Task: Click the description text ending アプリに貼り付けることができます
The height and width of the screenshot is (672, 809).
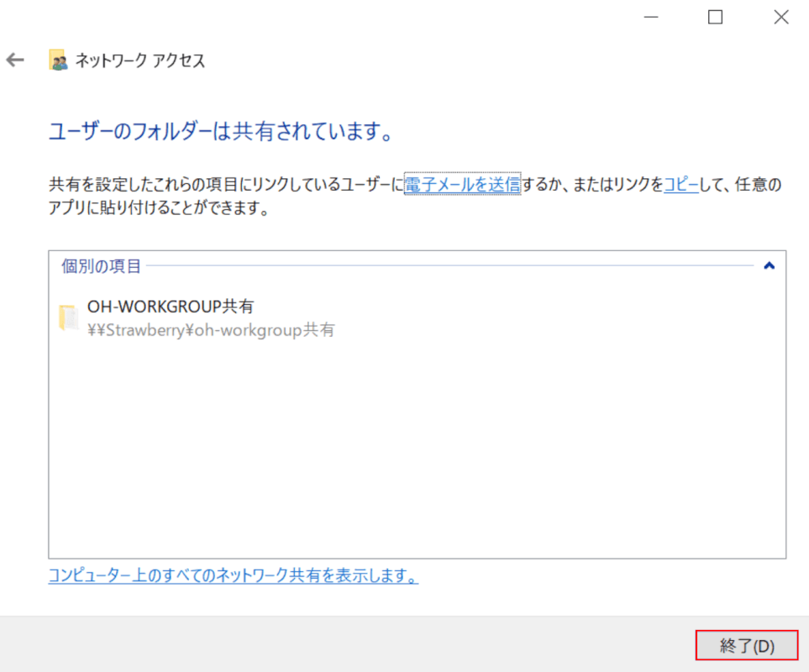Action: (x=159, y=208)
